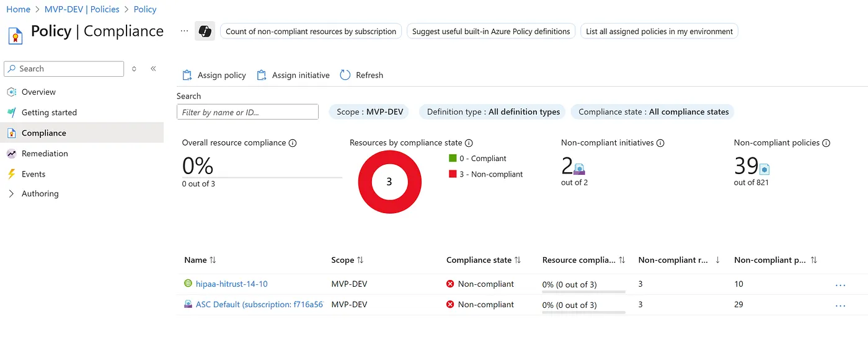This screenshot has width=868, height=350.
Task: Click the Assign initiative icon
Action: pos(262,75)
